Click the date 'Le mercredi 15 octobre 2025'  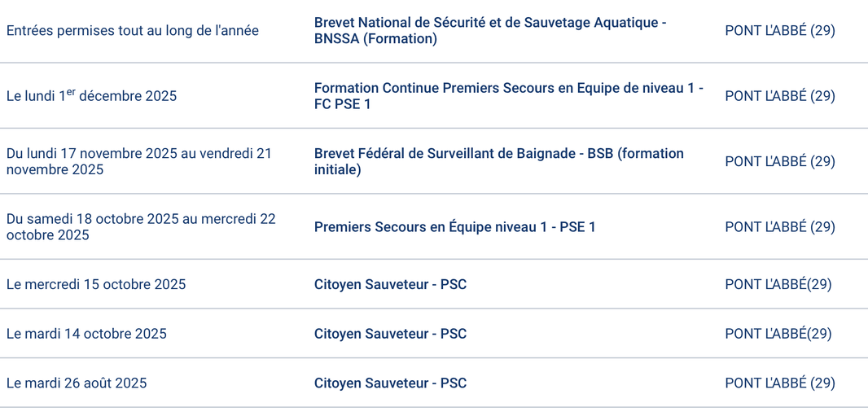[x=96, y=284]
